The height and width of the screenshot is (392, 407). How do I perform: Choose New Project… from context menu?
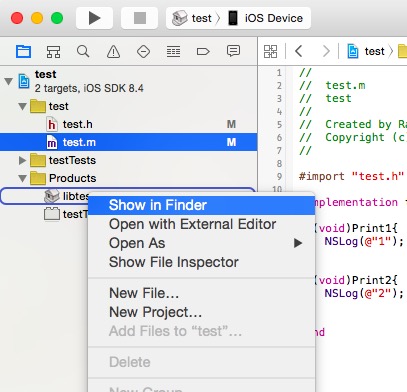click(201, 312)
